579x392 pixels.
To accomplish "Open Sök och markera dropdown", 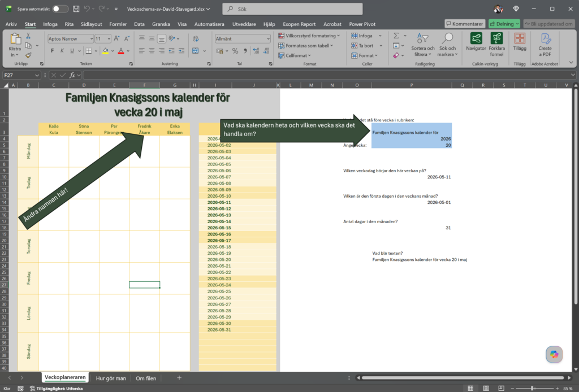I will pos(448,44).
